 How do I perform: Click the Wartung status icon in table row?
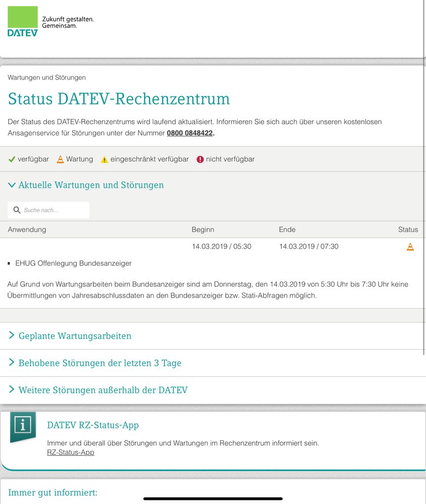point(410,247)
